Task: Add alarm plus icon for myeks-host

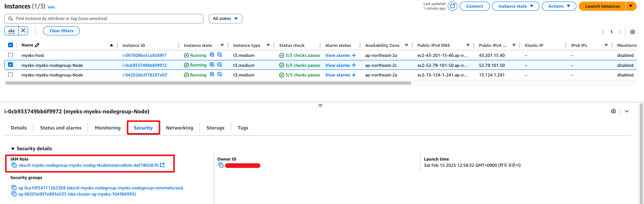Action: point(354,55)
